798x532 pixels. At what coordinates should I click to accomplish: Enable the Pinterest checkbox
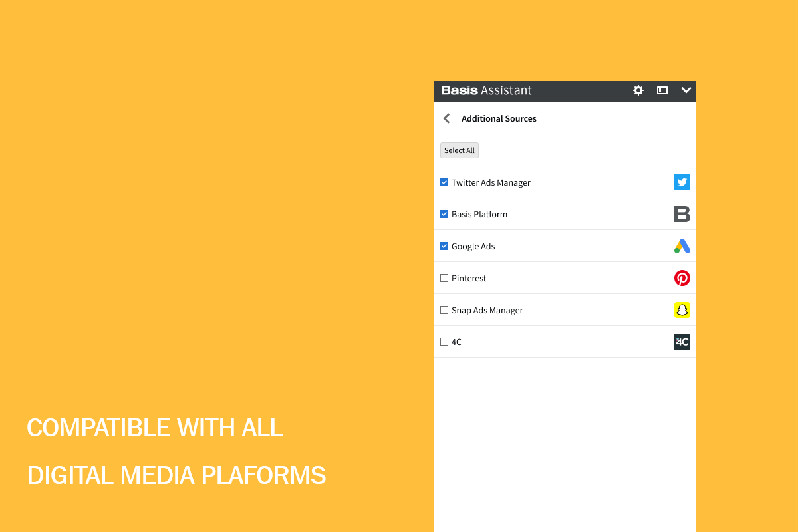pyautogui.click(x=444, y=278)
